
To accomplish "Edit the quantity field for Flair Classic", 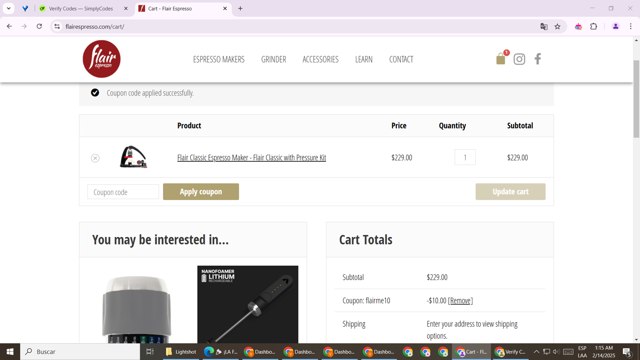I will [x=465, y=157].
